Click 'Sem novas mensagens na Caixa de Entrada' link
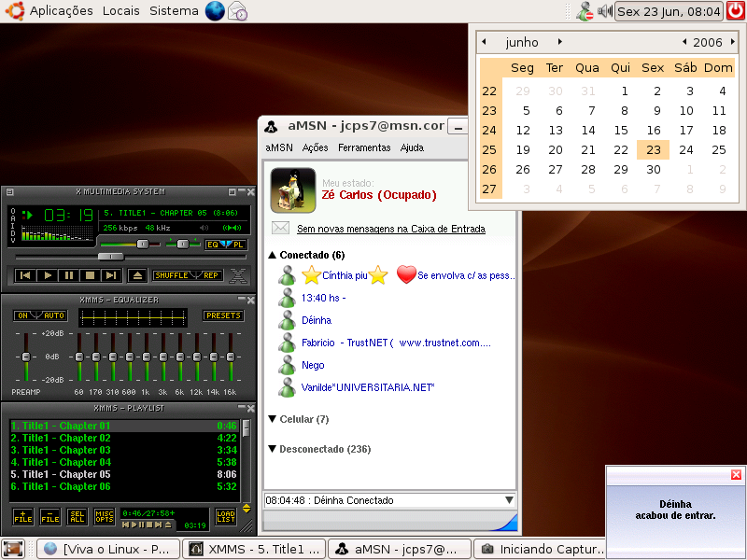This screenshot has width=747, height=560. tap(391, 229)
